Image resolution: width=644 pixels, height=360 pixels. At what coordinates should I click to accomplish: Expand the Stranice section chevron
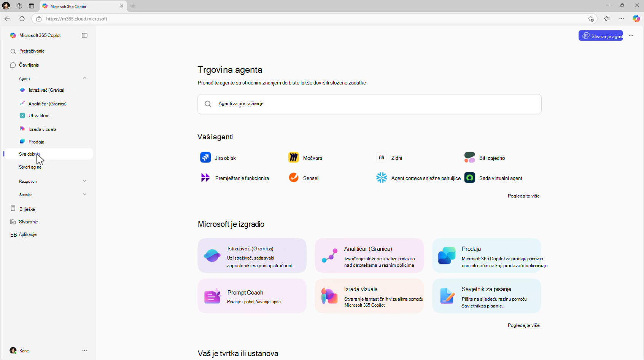84,194
